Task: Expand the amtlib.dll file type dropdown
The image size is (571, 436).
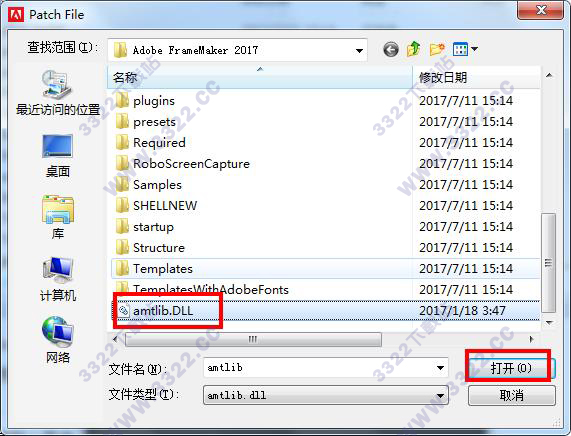Action: point(440,396)
